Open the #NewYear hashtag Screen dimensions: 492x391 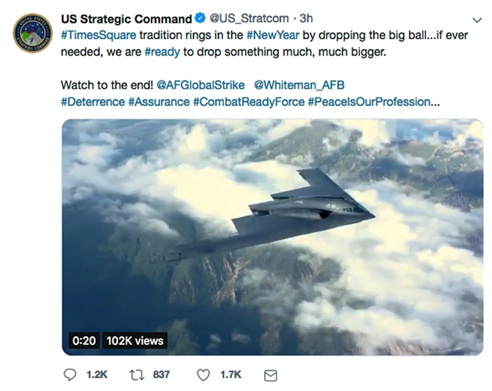(x=273, y=35)
